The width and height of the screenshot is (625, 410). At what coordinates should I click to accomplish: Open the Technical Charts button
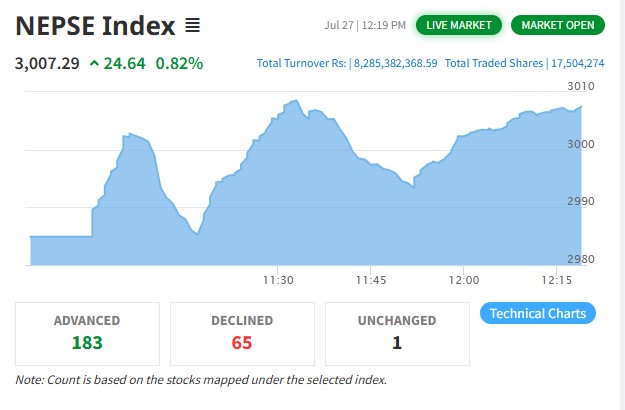pyautogui.click(x=538, y=313)
